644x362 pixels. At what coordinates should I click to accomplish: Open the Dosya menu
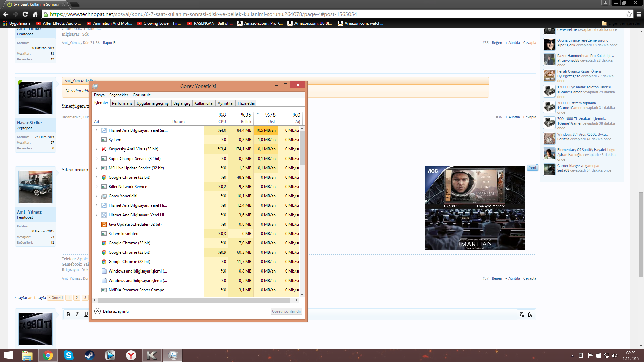tap(99, 95)
